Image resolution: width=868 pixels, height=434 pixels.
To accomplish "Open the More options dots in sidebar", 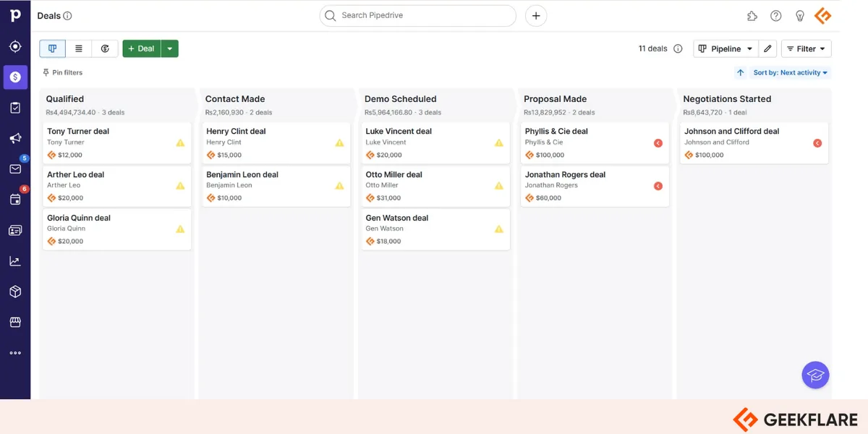I will click(15, 353).
